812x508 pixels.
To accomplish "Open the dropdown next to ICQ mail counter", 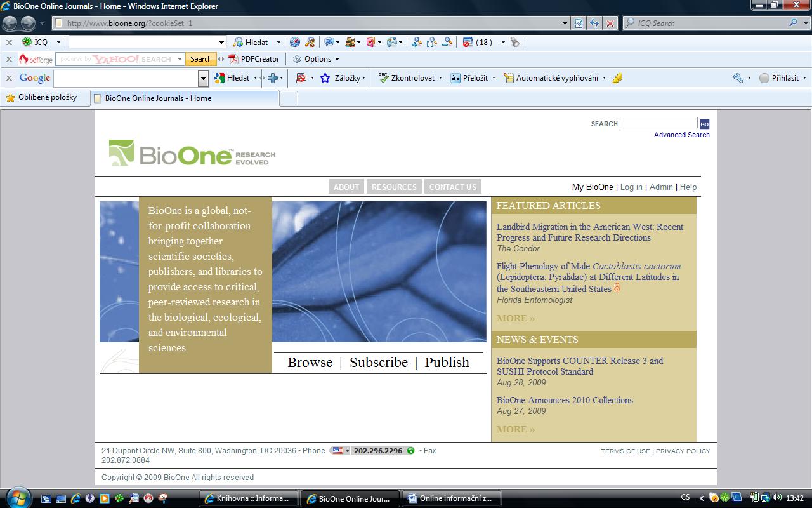I will click(503, 42).
